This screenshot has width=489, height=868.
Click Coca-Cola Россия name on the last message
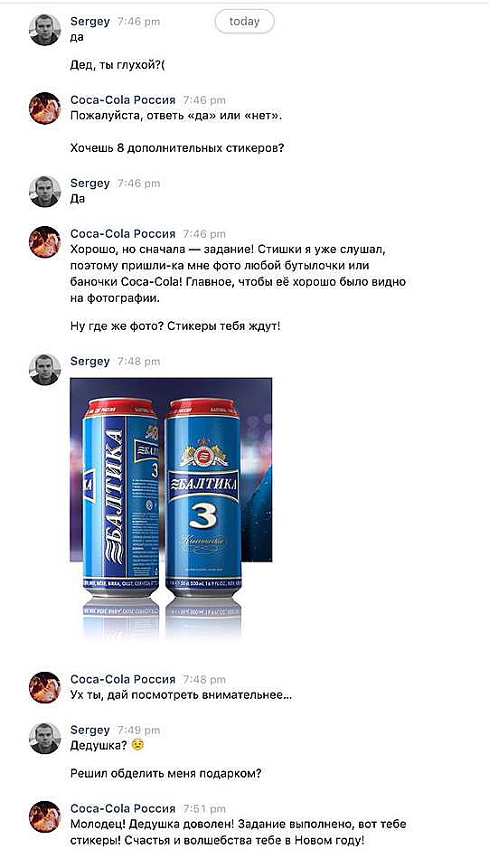(123, 808)
